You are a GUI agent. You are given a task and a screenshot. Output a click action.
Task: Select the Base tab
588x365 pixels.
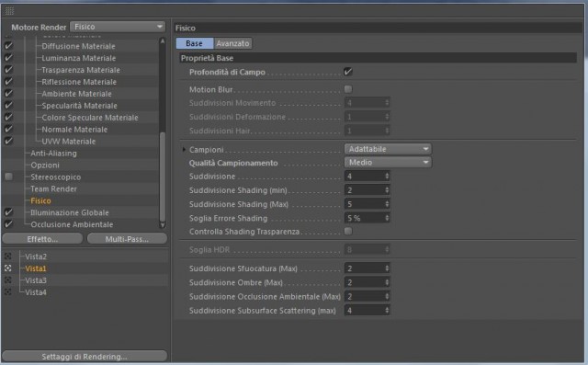[194, 43]
